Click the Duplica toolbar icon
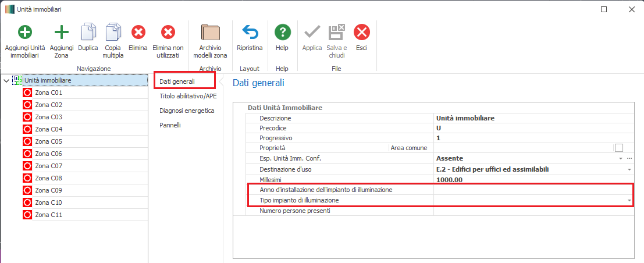This screenshot has height=263, width=644. tap(88, 32)
